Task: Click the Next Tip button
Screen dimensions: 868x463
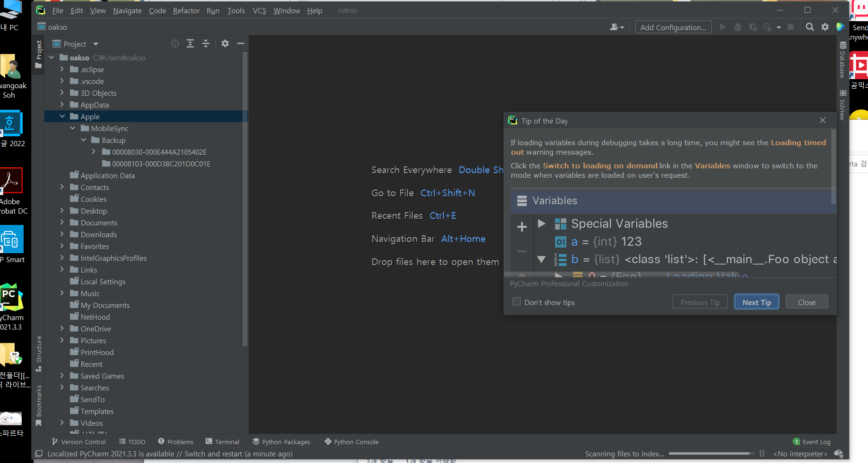Action: [x=757, y=302]
